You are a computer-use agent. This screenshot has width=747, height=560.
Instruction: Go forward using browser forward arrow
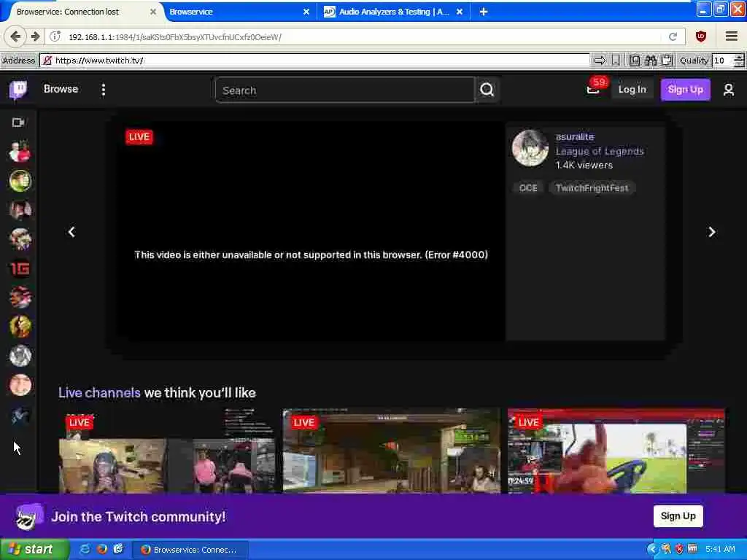click(35, 36)
